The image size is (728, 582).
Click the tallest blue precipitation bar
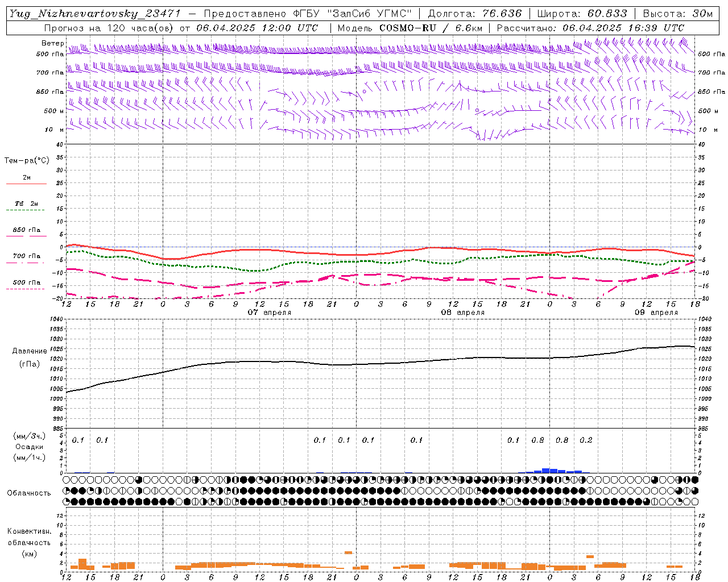coord(545,471)
